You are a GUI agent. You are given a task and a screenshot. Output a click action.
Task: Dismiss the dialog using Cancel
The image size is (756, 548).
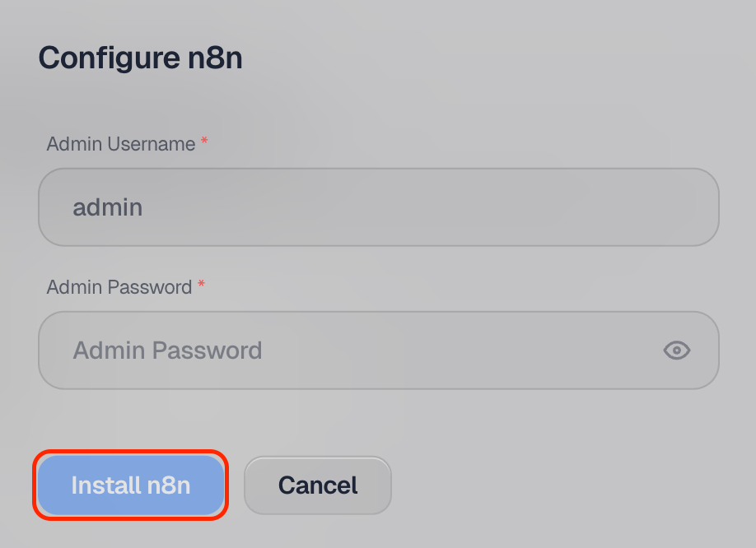(x=318, y=485)
